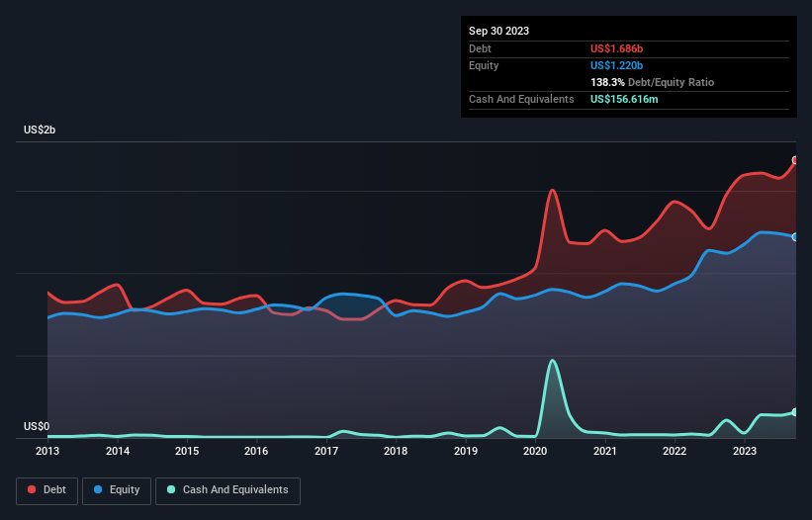
Task: Click the 2013 x-axis label
Action: pyautogui.click(x=47, y=451)
